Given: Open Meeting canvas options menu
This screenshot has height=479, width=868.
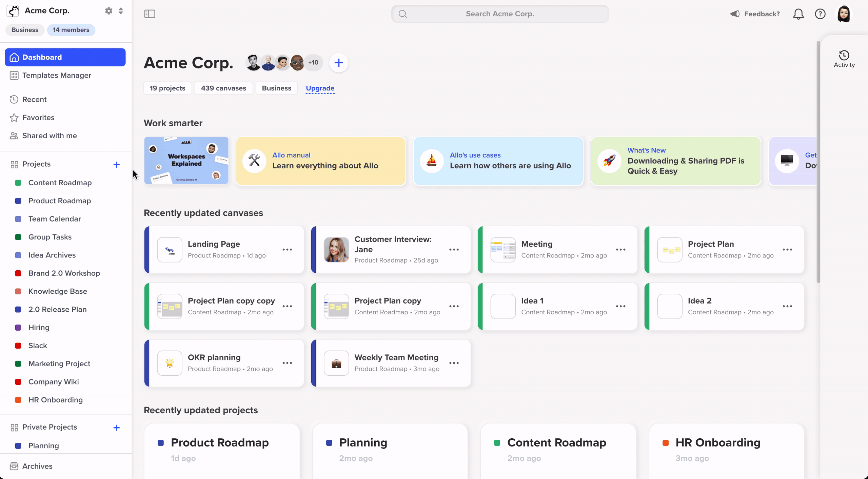Looking at the screenshot, I should 620,250.
